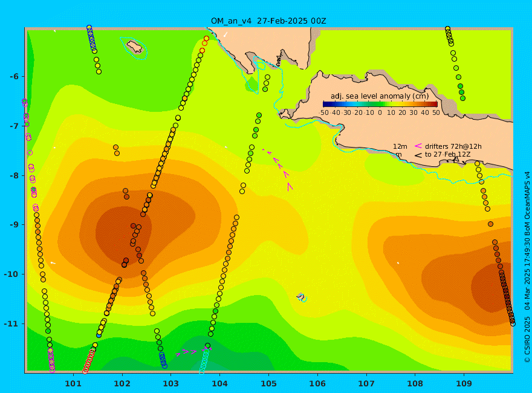Click longitude label 104 on the axis
This screenshot has height=393, width=532.
point(219,384)
